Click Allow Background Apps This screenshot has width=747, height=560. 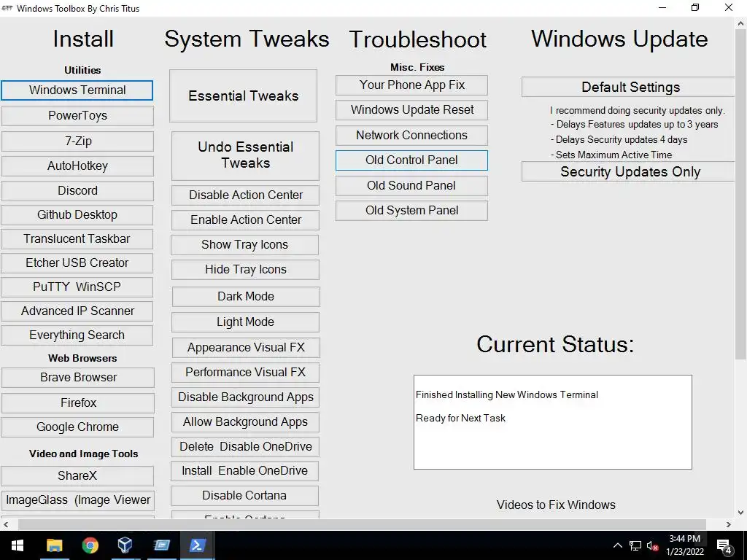point(245,422)
